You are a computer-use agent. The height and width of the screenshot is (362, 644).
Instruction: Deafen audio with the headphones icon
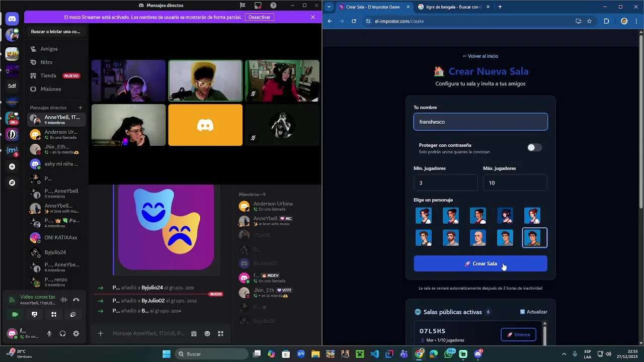(62, 333)
